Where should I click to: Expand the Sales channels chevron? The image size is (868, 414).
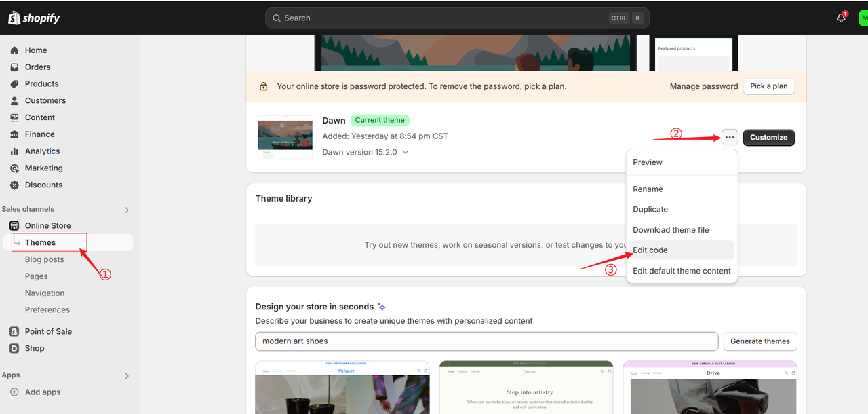click(x=127, y=210)
